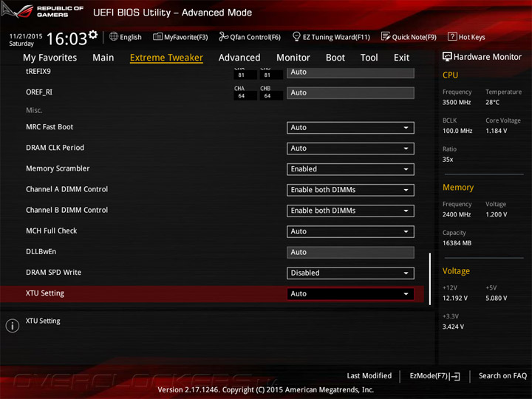532x399 pixels.
Task: Expand MRC Fast Boot dropdown
Action: click(350, 128)
